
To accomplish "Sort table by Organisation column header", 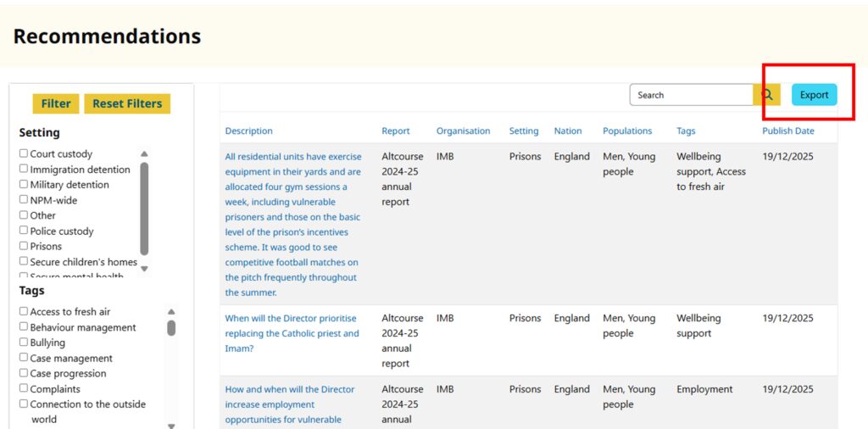I will tap(463, 131).
